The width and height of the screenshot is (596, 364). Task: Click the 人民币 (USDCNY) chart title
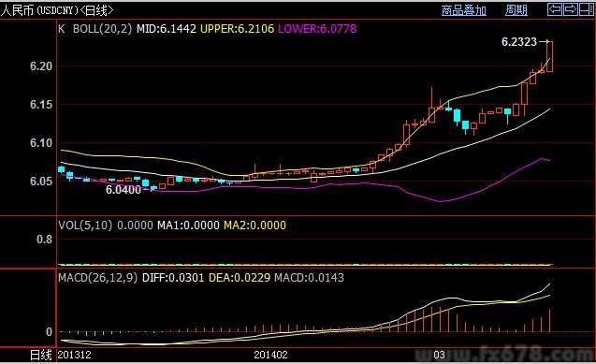57,10
